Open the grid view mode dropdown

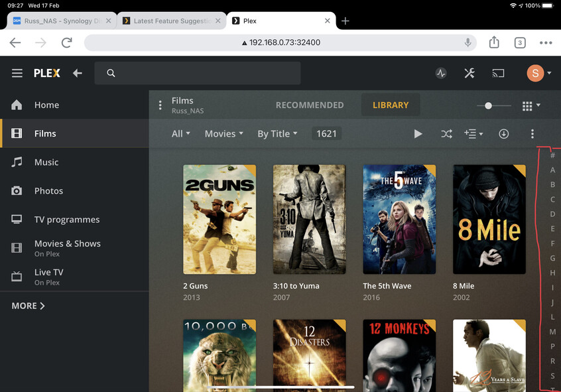point(531,106)
